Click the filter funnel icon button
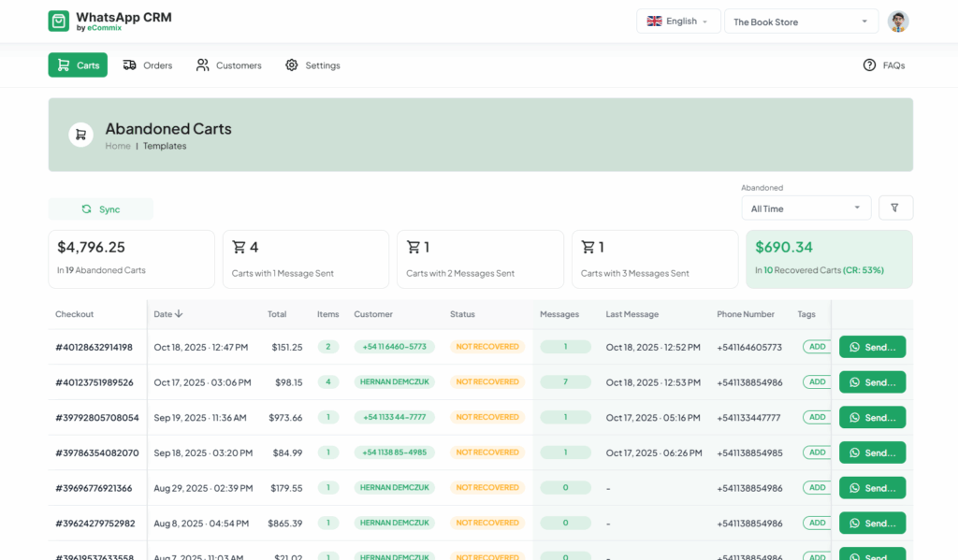 (895, 208)
